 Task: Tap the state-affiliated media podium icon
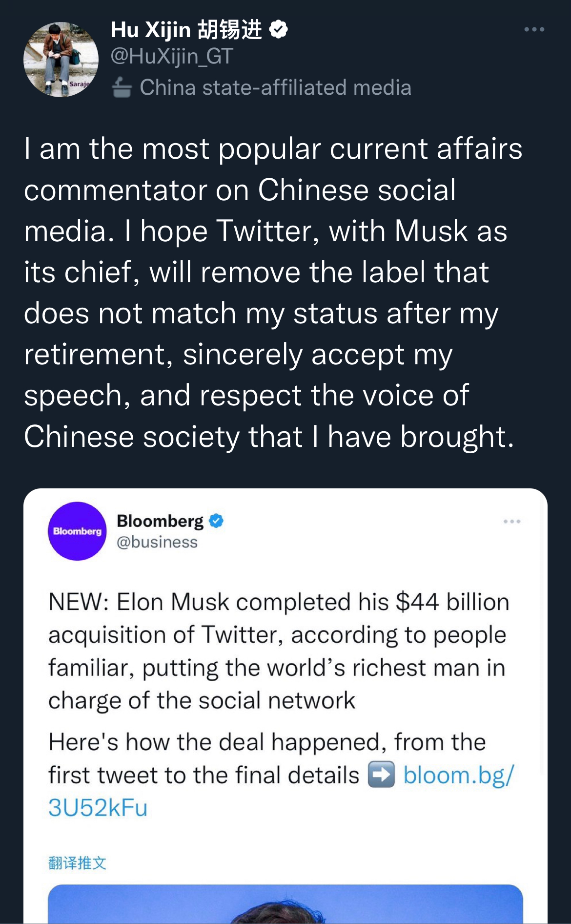122,88
